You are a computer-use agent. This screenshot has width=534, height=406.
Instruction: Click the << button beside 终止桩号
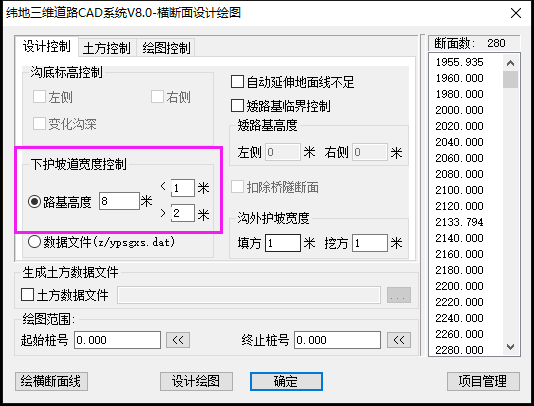399,340
